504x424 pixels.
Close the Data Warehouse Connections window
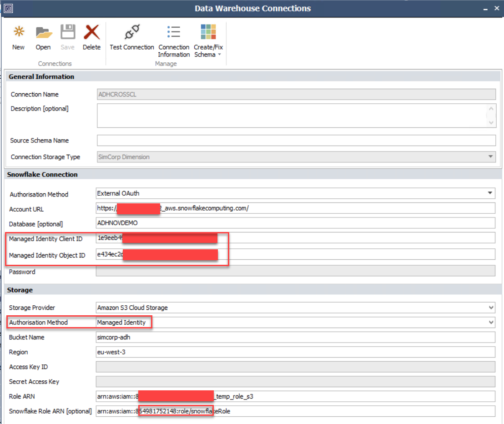(497, 8)
